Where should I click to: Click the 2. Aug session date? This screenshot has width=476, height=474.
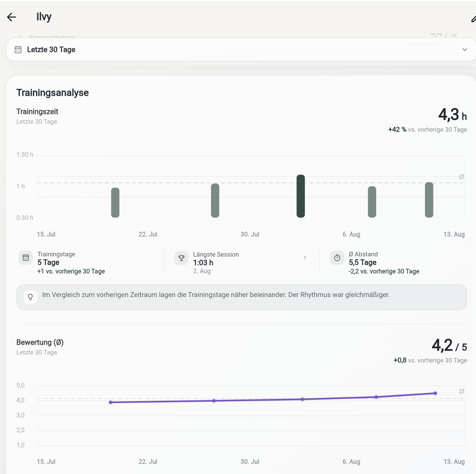pos(202,271)
